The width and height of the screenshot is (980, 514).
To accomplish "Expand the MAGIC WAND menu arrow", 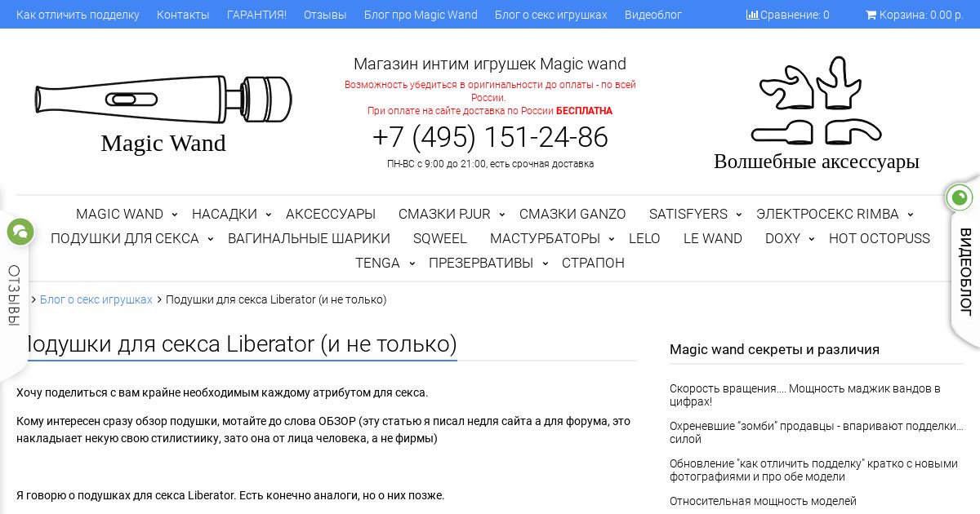I will coord(174,215).
